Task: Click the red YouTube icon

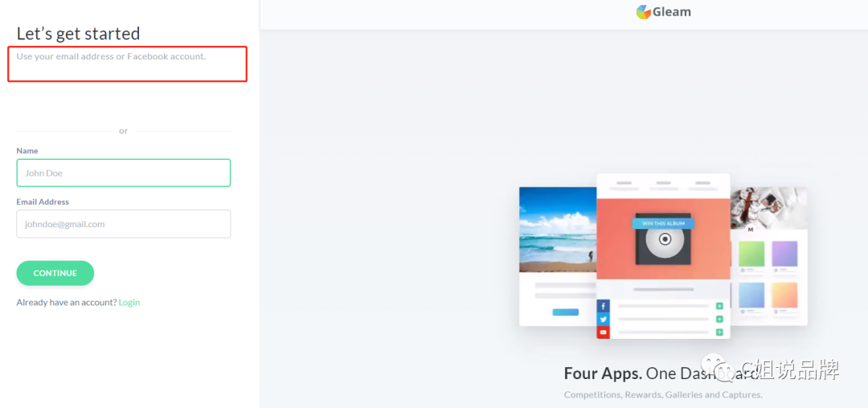Action: click(x=603, y=333)
